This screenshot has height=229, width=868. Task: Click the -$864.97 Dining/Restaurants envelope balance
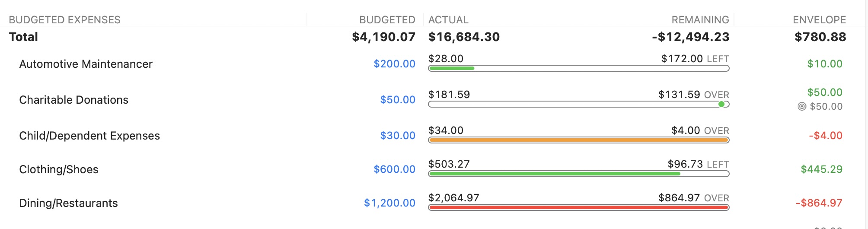click(819, 203)
